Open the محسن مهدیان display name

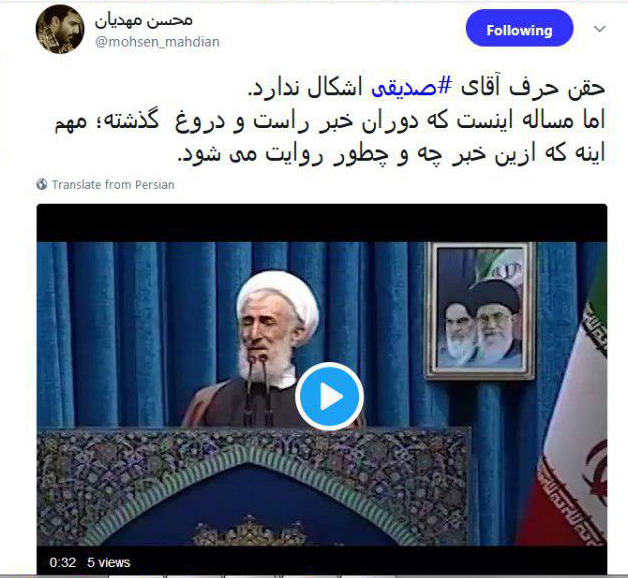click(x=144, y=20)
